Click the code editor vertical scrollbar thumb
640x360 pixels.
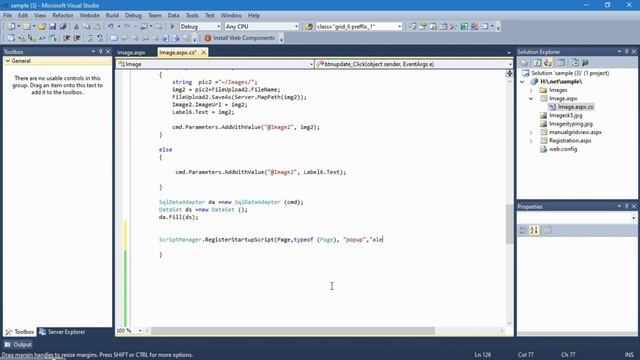click(509, 224)
